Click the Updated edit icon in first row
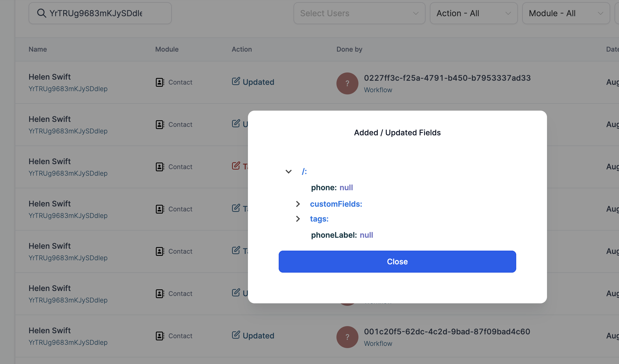 pos(236,82)
